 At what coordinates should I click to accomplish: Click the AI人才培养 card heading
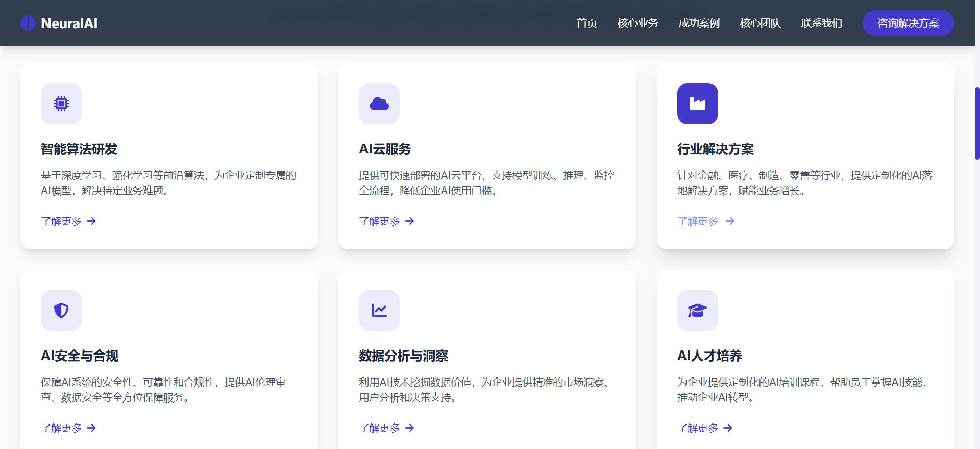pos(709,356)
